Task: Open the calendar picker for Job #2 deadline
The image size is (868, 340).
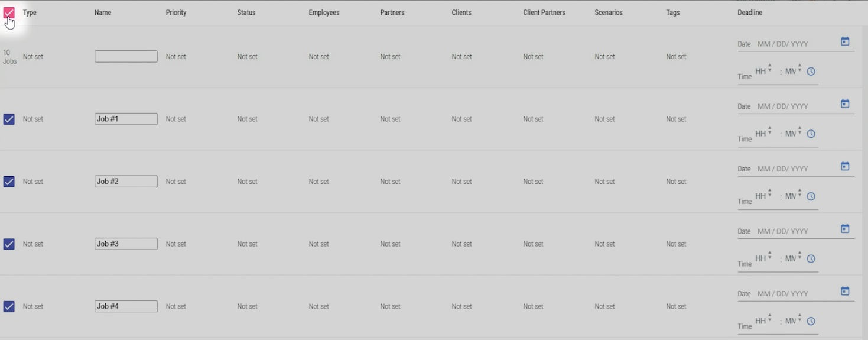Action: (845, 167)
